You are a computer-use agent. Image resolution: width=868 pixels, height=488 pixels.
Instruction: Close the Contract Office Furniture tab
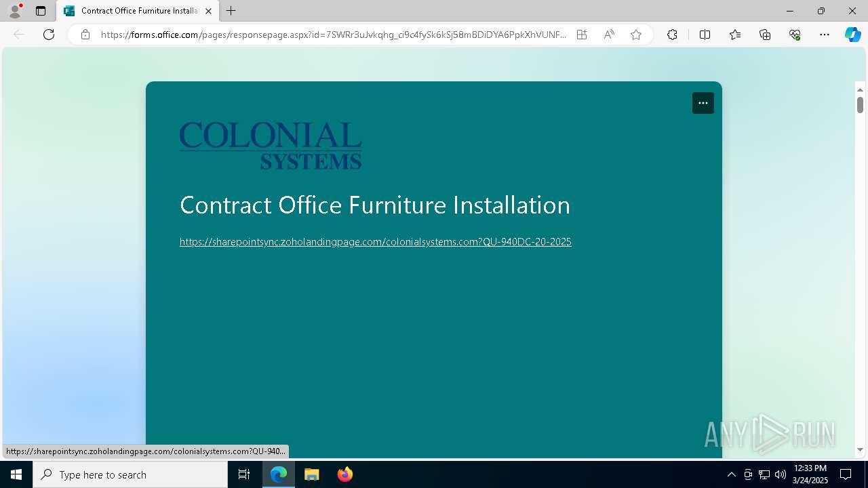209,11
